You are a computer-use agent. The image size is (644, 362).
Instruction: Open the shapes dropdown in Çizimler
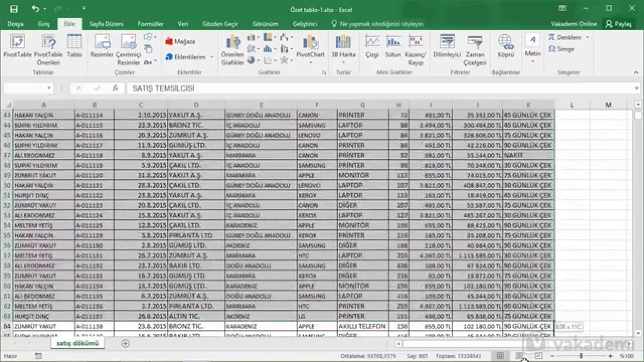(150, 38)
